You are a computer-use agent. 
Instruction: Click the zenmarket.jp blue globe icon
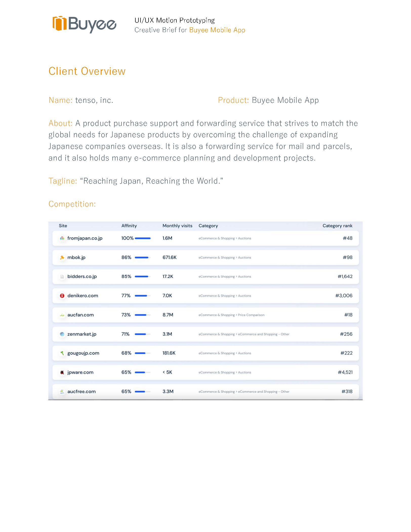pos(62,334)
